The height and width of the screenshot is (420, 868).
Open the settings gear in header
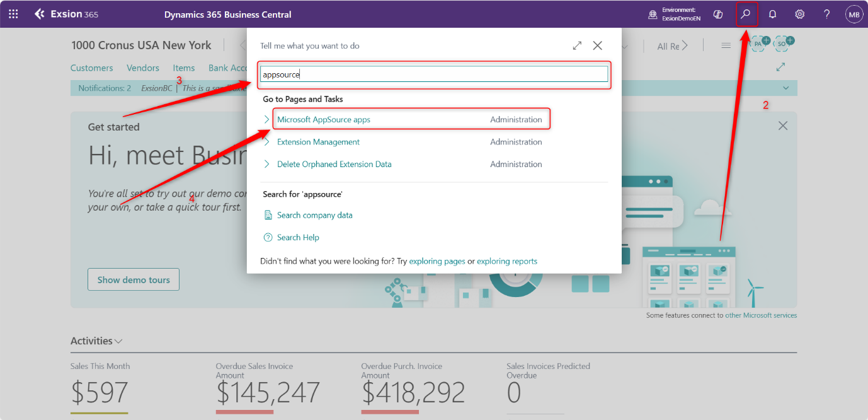(800, 14)
